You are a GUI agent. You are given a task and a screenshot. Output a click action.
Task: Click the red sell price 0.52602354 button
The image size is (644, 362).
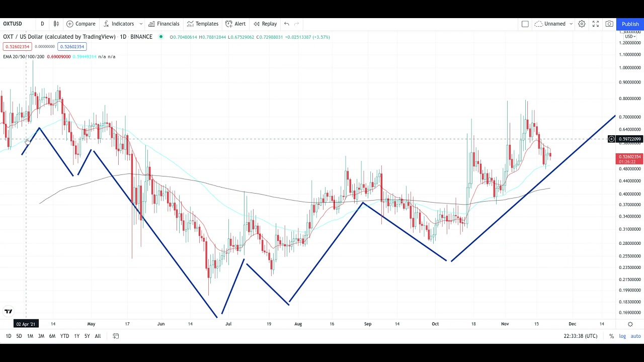[18, 47]
